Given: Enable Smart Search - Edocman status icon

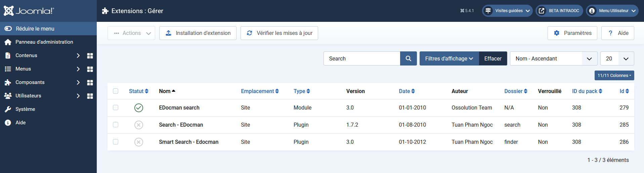Looking at the screenshot, I should (x=138, y=142).
